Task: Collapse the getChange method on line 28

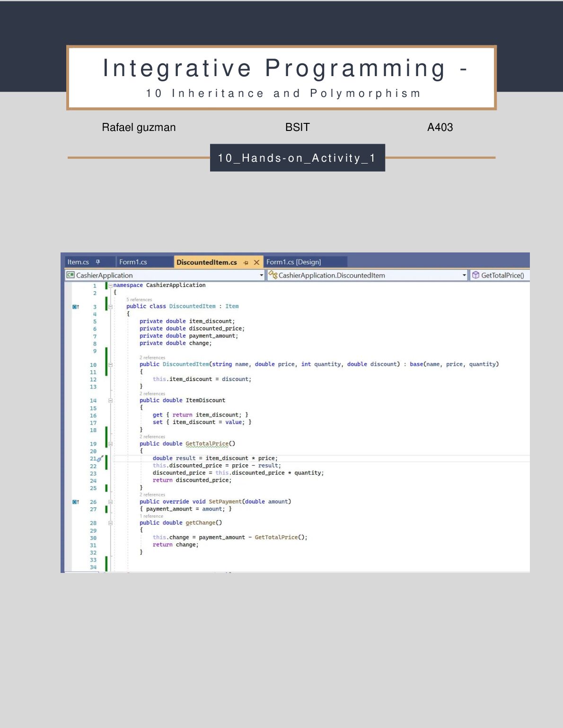Action: coord(110,523)
